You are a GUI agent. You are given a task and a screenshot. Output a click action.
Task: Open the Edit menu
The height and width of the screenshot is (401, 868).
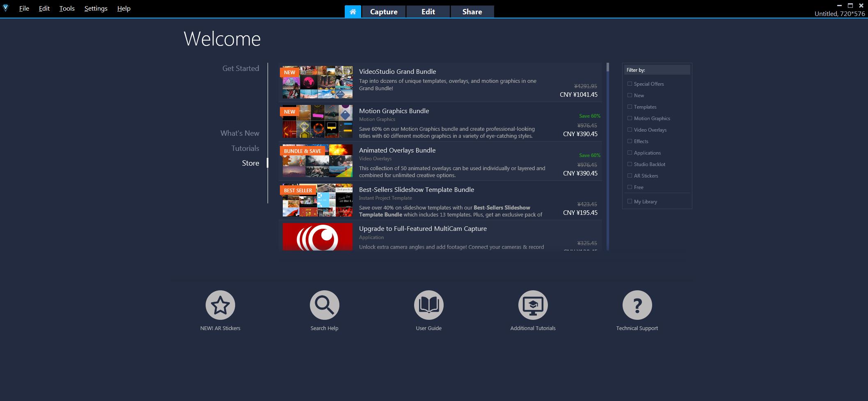click(44, 8)
